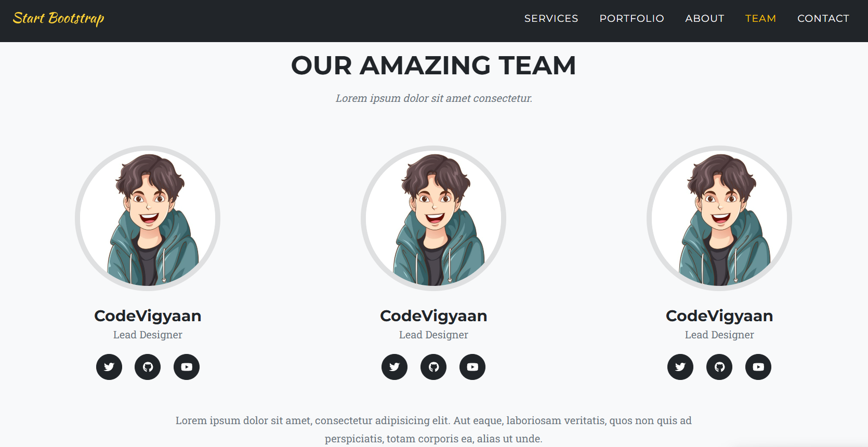Go to Services in the navbar
The width and height of the screenshot is (868, 447).
(x=551, y=19)
